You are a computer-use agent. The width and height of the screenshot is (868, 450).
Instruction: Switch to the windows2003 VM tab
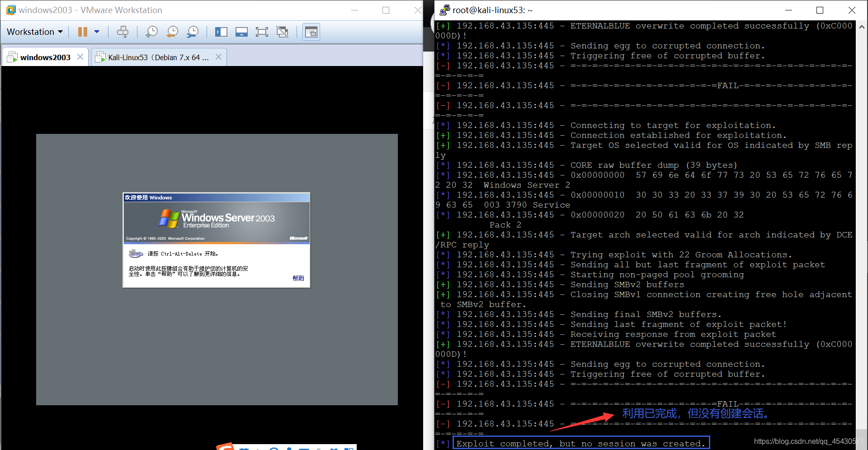pyautogui.click(x=45, y=57)
